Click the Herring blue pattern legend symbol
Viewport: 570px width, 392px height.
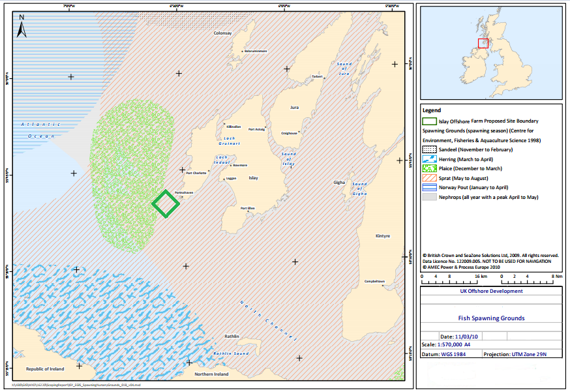click(429, 158)
